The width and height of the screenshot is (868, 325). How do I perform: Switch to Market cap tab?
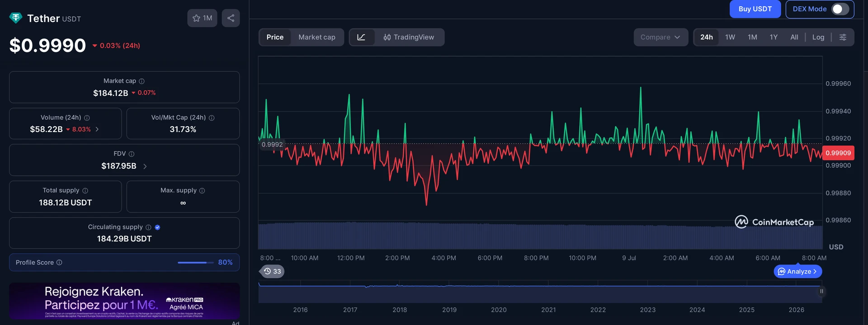tap(317, 37)
